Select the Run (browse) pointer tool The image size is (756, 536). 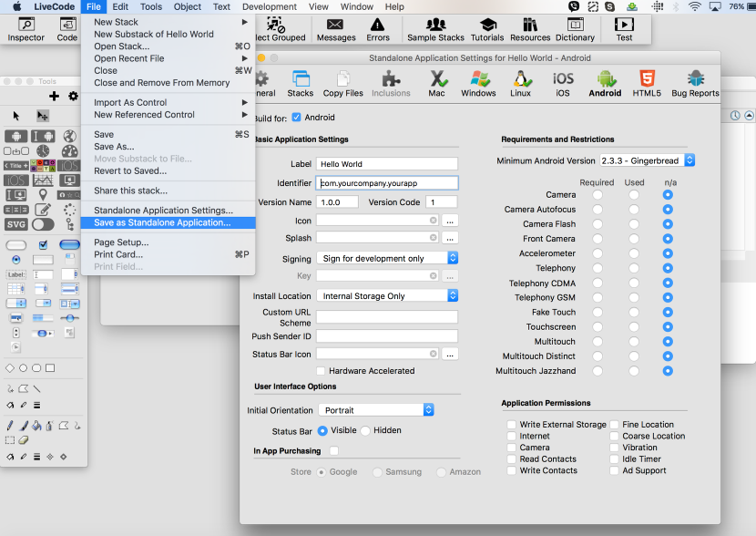pyautogui.click(x=15, y=116)
